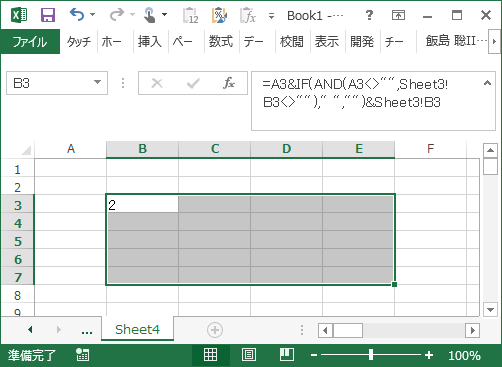Expand the touch mode dropdown arrow
The width and height of the screenshot is (502, 367).
coord(164,15)
